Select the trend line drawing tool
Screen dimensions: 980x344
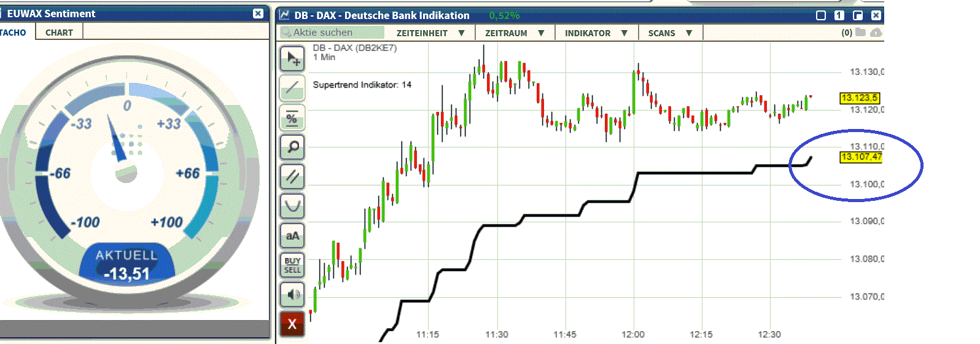click(292, 88)
